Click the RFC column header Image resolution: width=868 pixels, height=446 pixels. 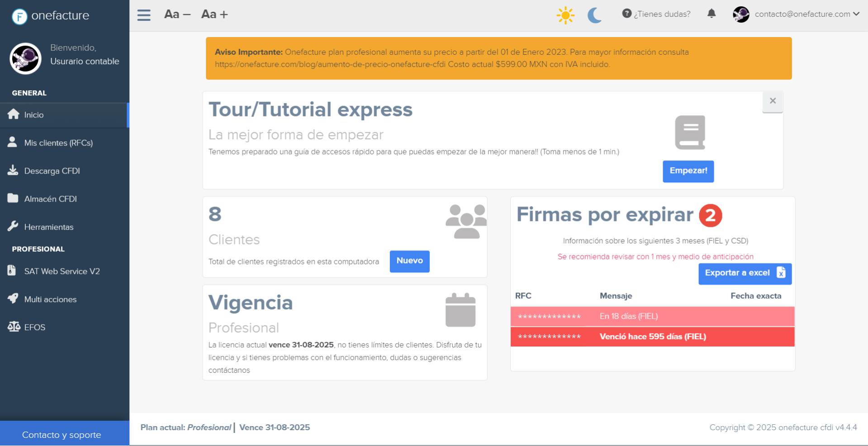(x=523, y=296)
